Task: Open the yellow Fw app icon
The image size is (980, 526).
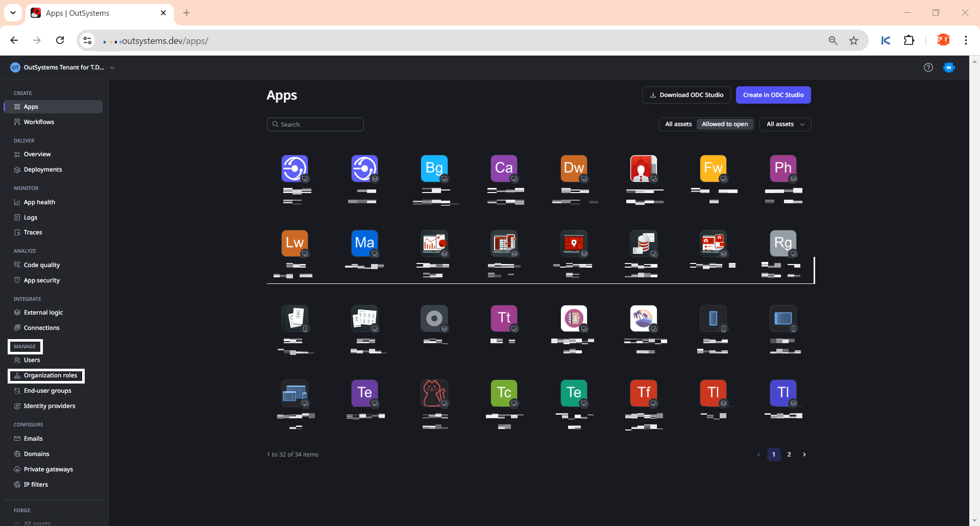Action: pyautogui.click(x=713, y=168)
